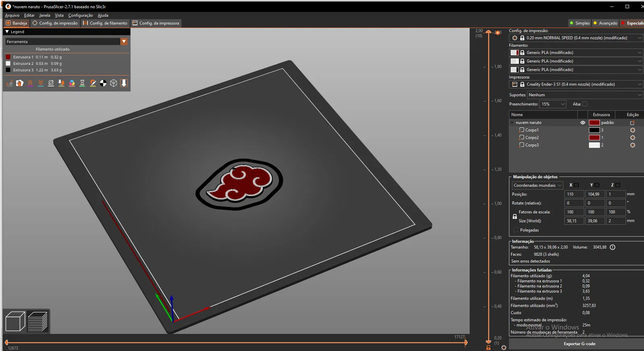Viewport: 644px width, 351px height.
Task: Click add color change icon on layer slider
Action: pos(497,33)
